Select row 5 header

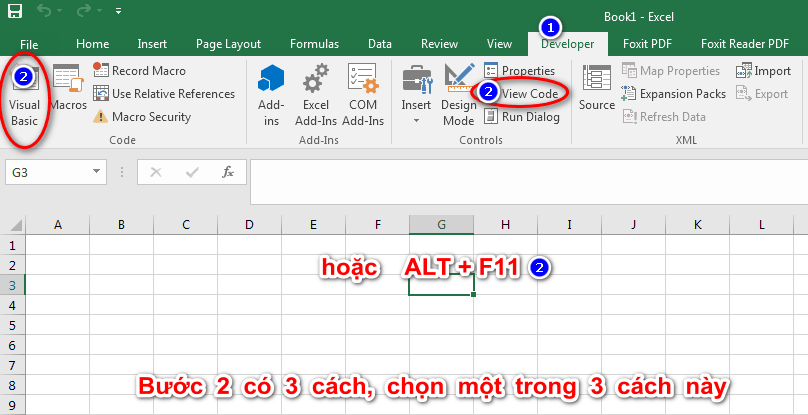pos(13,325)
